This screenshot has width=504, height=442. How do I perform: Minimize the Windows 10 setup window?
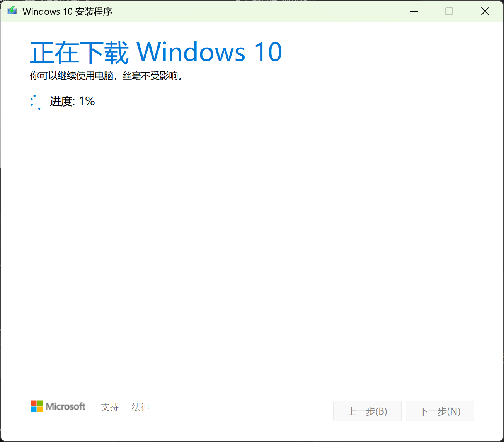414,11
